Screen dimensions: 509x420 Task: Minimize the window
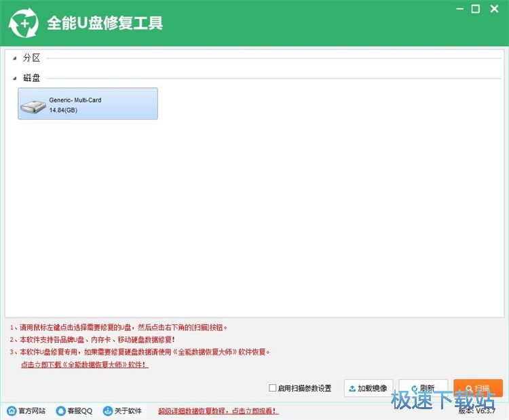pyautogui.click(x=459, y=9)
